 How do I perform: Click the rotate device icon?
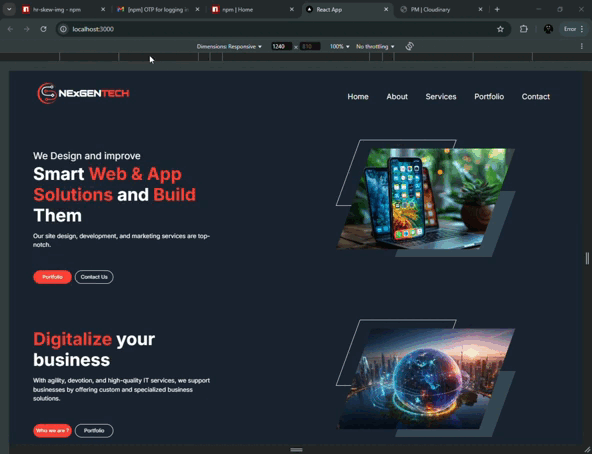410,46
